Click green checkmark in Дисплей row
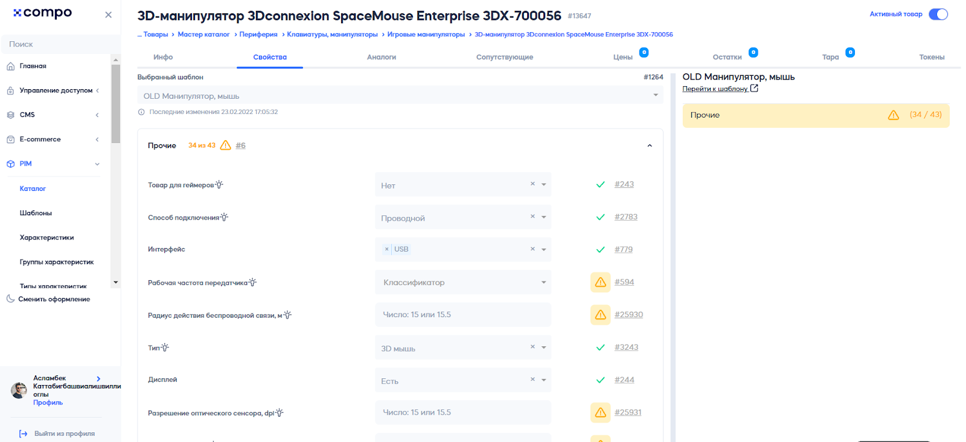The width and height of the screenshot is (966, 442). [600, 380]
